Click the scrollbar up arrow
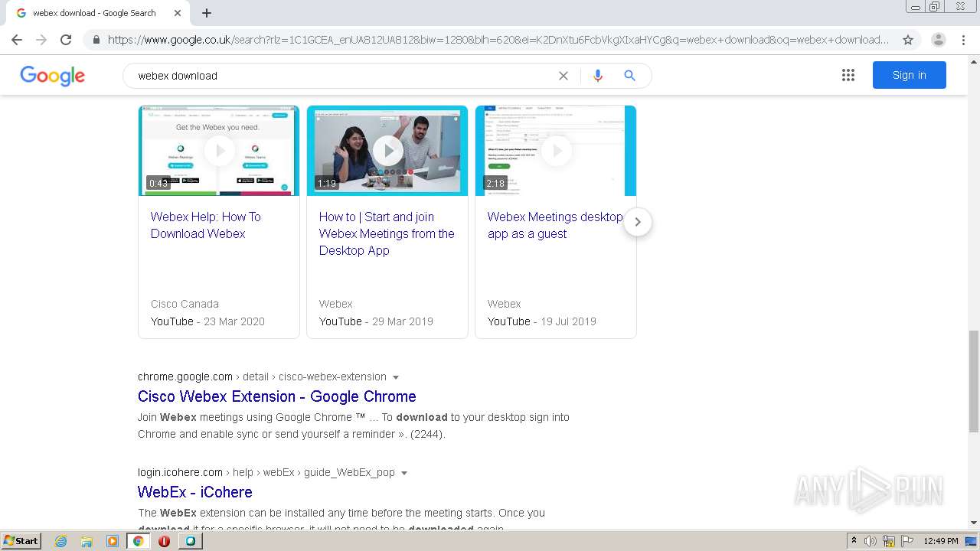Image resolution: width=980 pixels, height=551 pixels. (x=973, y=62)
